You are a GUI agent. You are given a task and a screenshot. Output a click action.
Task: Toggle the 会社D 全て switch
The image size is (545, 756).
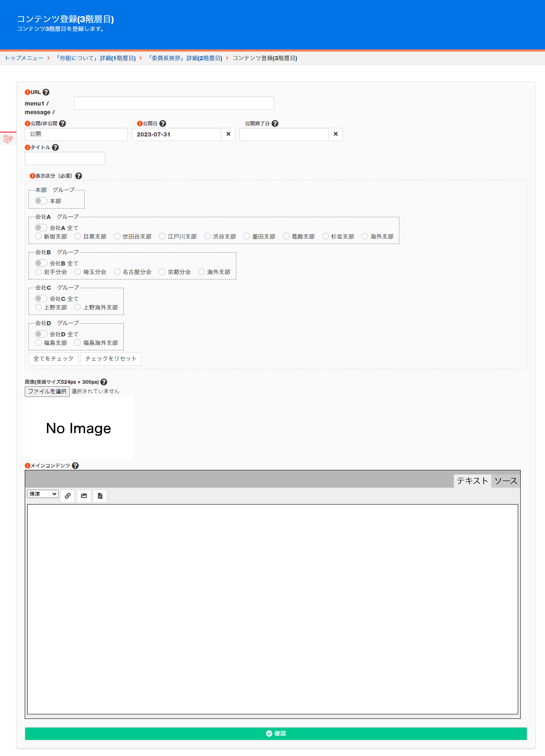click(x=41, y=334)
